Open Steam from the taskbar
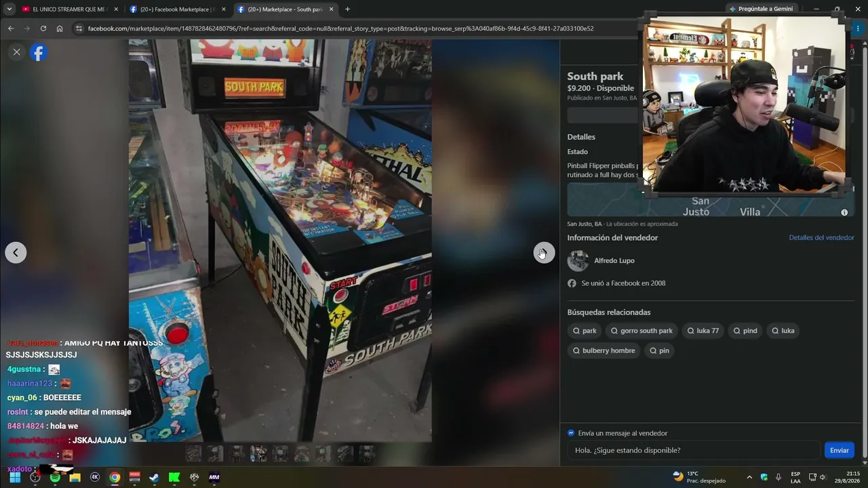The width and height of the screenshot is (868, 488). 154,477
